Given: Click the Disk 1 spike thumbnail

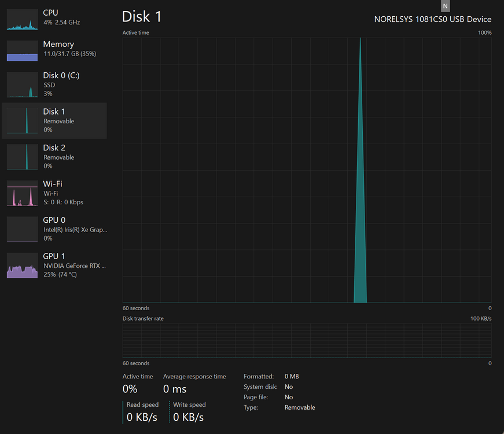Looking at the screenshot, I should click(x=22, y=120).
